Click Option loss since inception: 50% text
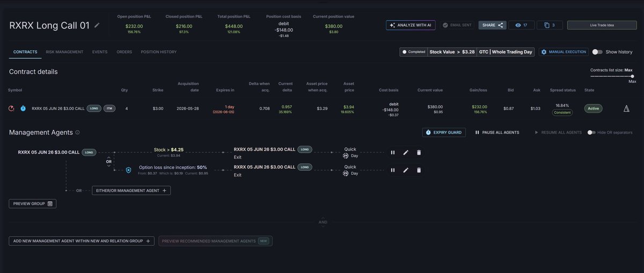Screen dimensions: 644x273 [x=173, y=167]
